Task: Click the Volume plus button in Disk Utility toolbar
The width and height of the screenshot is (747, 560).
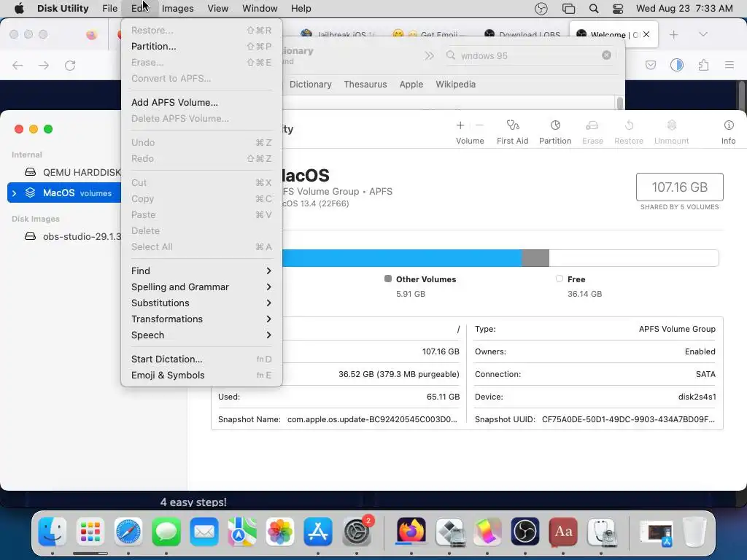Action: point(460,125)
